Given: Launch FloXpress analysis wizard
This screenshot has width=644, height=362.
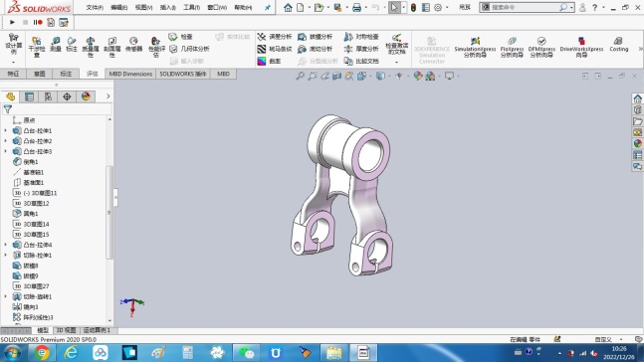Looking at the screenshot, I should click(x=512, y=47).
